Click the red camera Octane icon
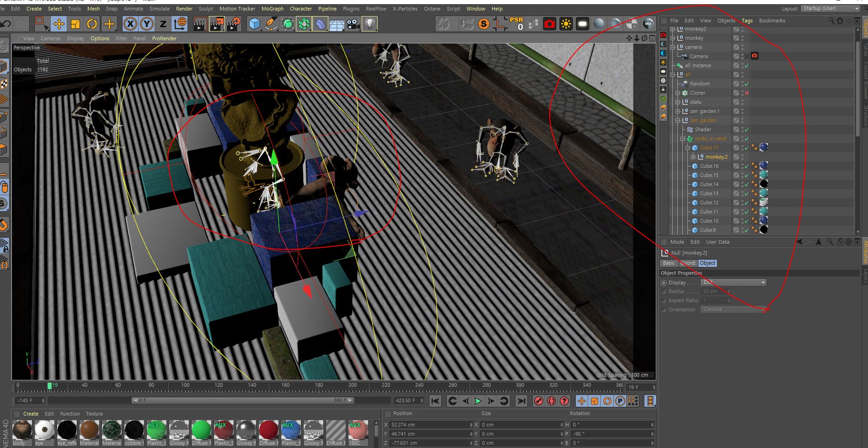The image size is (868, 448). (x=550, y=24)
